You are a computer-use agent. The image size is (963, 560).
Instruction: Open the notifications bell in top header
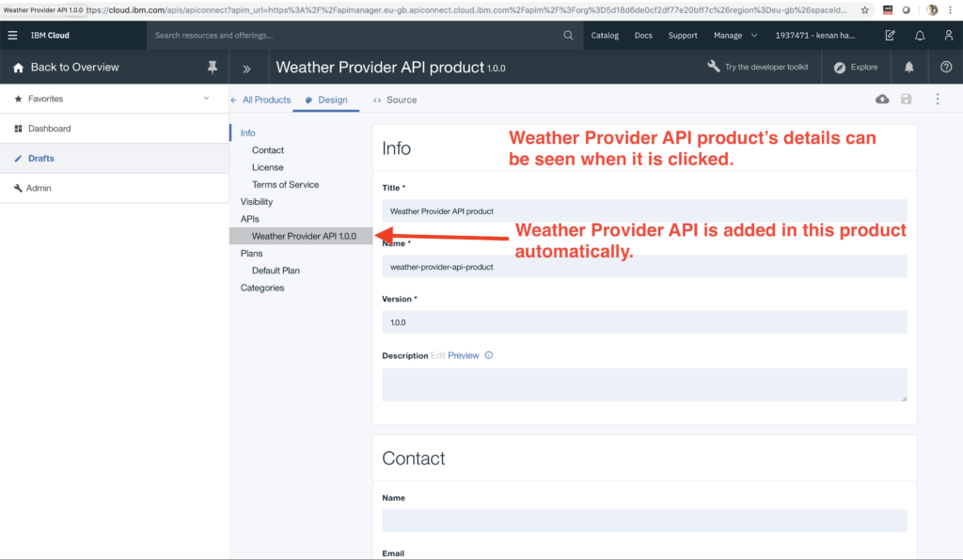tap(920, 36)
